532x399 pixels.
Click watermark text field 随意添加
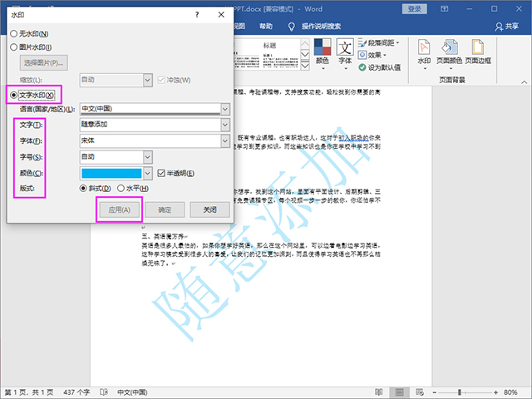tap(150, 125)
